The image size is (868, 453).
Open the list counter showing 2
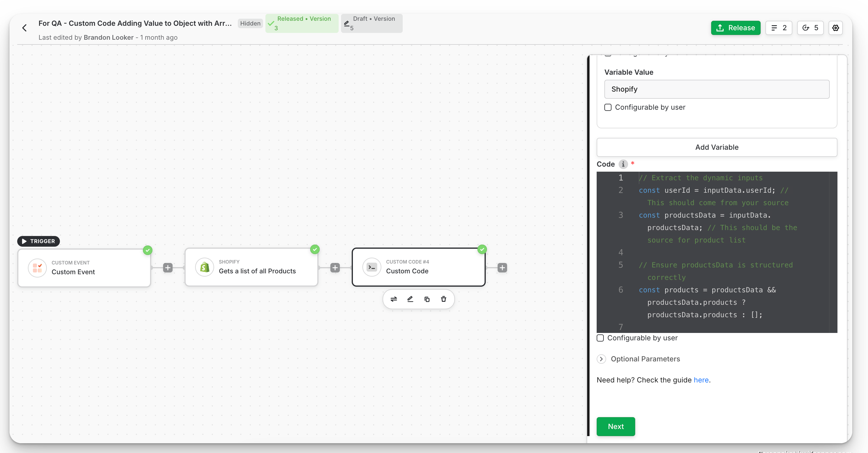778,28
